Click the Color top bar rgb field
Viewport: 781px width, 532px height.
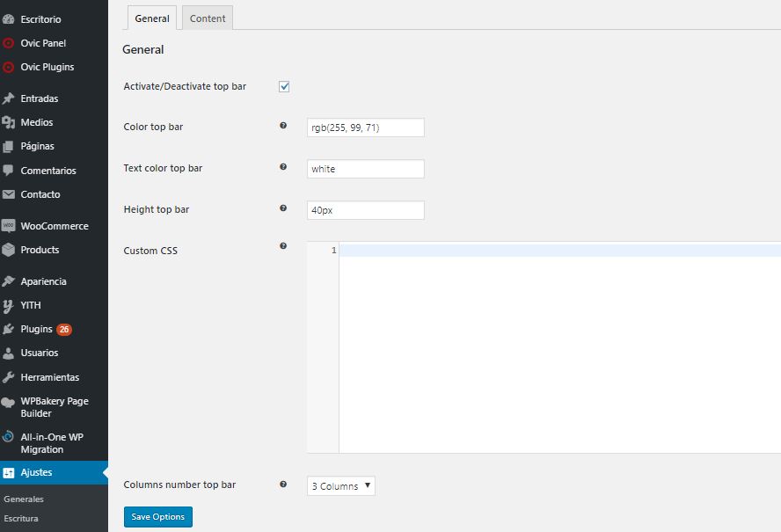point(366,128)
